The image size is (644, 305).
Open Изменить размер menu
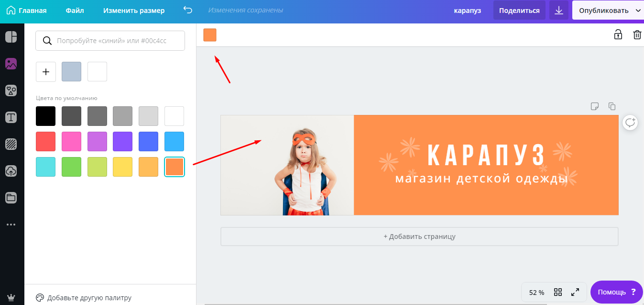134,11
